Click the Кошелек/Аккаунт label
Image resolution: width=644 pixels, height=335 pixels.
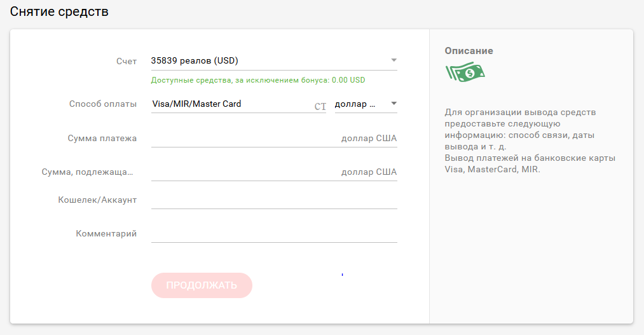point(97,200)
